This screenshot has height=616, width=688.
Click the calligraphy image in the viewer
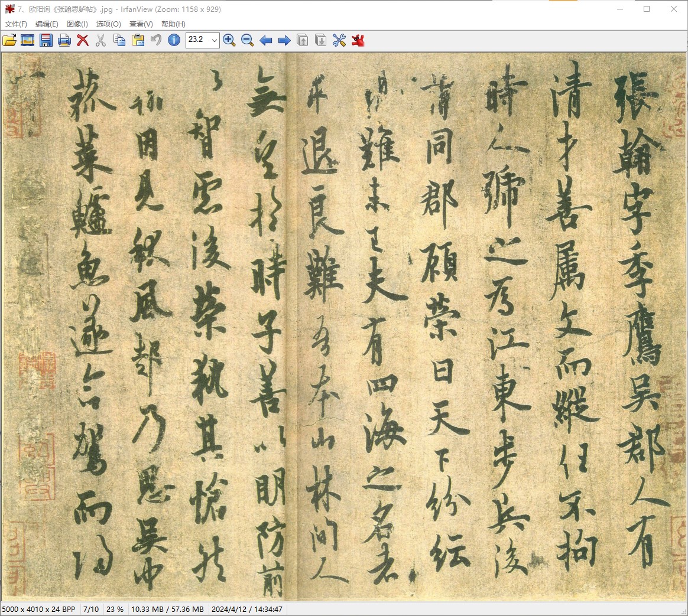pyautogui.click(x=344, y=326)
